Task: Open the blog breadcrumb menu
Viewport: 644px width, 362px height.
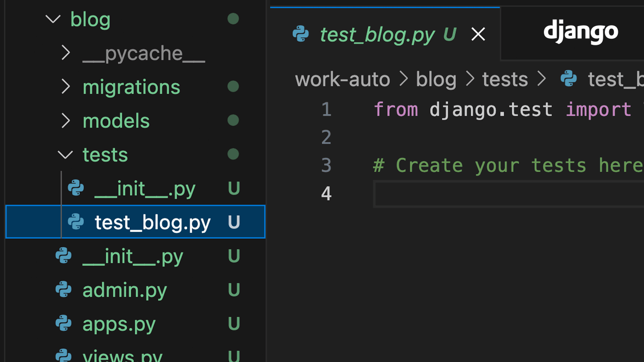Action: 436,78
